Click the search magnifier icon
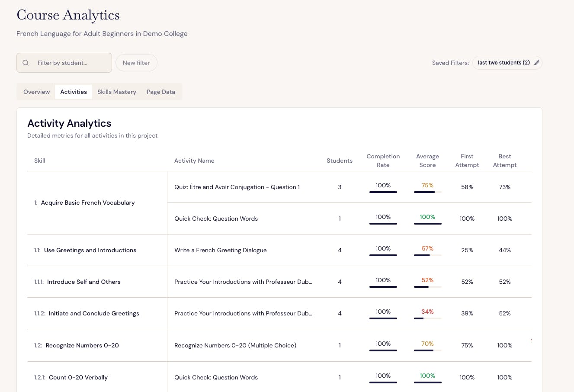The image size is (574, 392). click(x=26, y=63)
